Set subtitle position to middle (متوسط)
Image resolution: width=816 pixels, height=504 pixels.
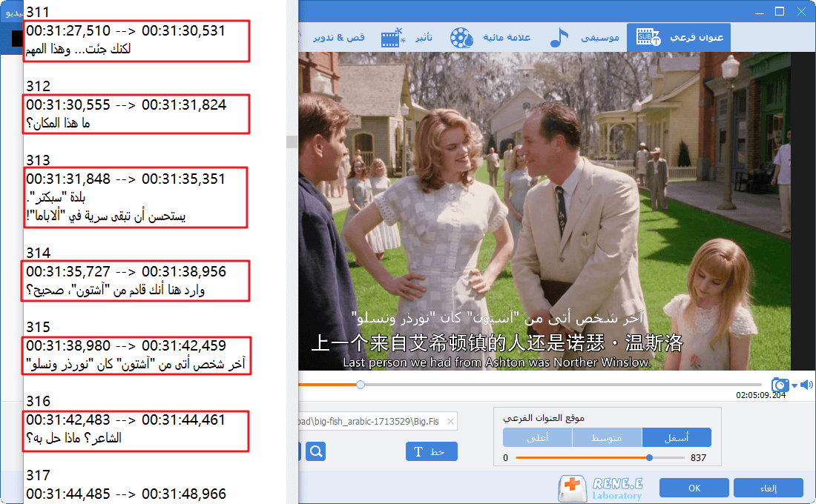coord(607,437)
